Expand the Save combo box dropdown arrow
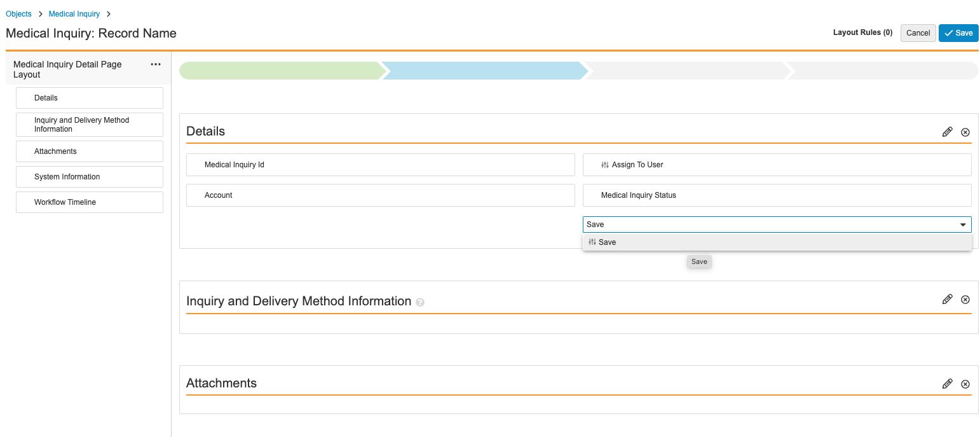This screenshot has height=437, width=980. [x=962, y=225]
